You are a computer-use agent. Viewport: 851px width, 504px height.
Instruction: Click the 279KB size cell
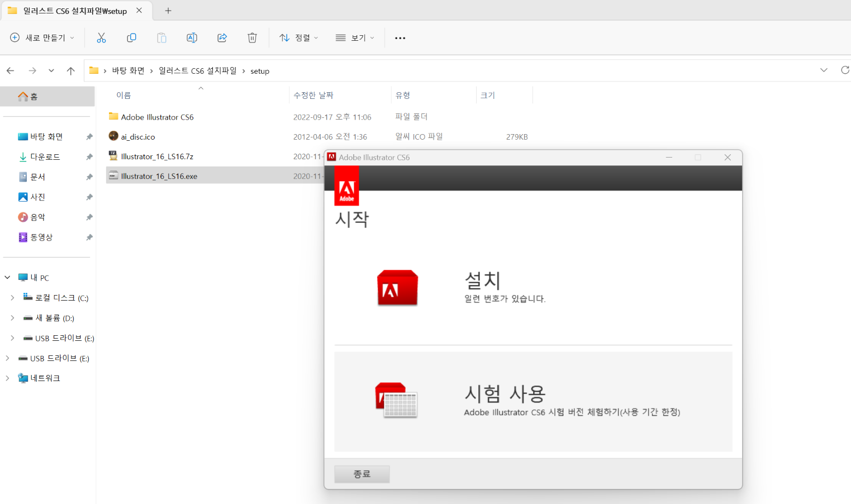click(x=517, y=137)
